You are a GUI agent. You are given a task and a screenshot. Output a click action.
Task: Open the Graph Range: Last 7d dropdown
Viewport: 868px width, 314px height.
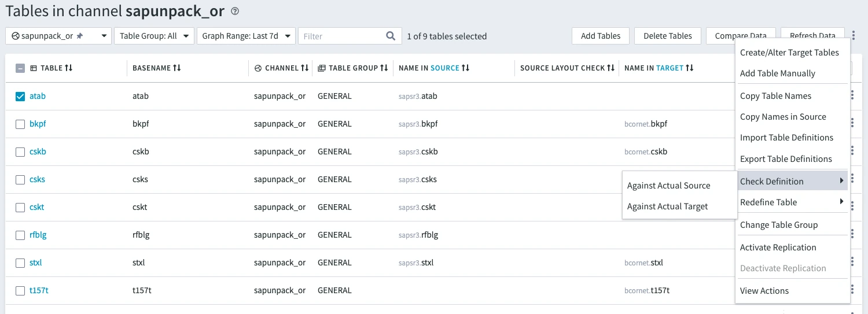(246, 36)
